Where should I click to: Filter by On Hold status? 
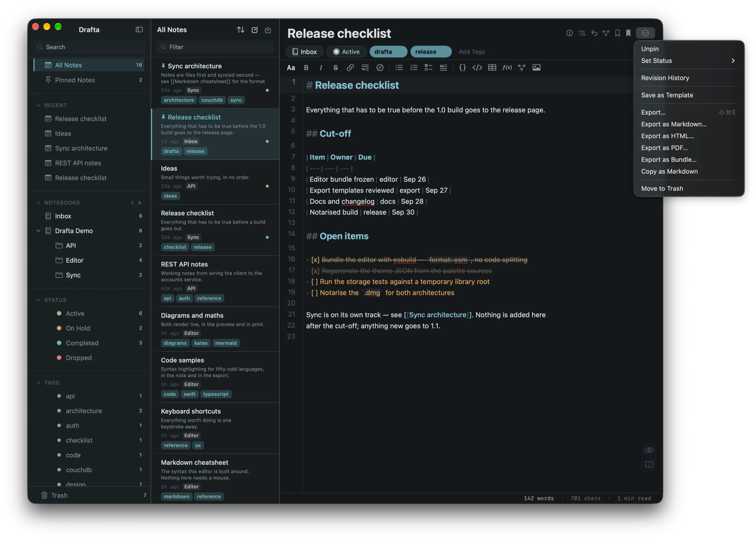click(x=89, y=328)
